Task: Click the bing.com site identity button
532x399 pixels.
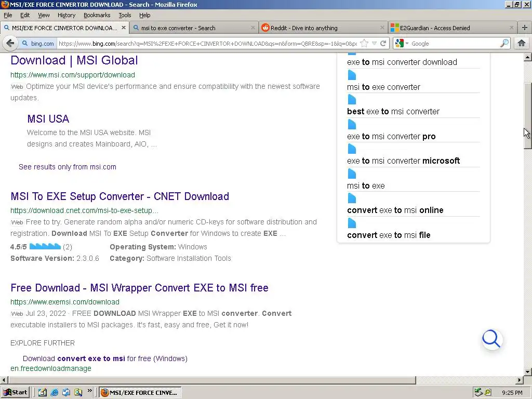Action: pyautogui.click(x=37, y=44)
